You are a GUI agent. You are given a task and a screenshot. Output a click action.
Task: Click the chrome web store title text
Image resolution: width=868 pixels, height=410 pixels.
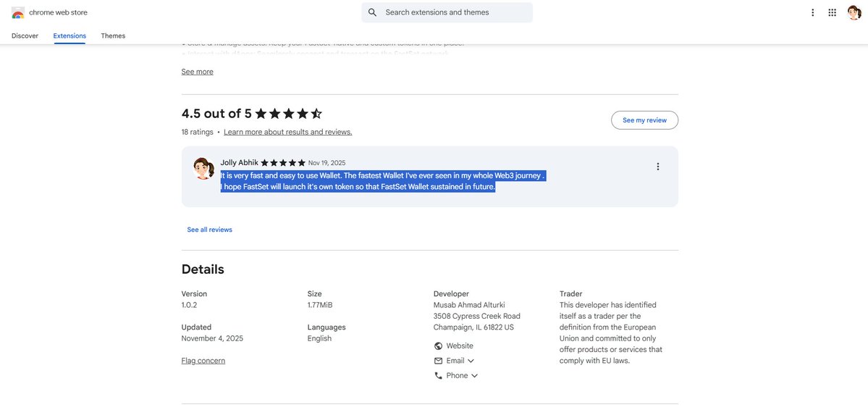click(x=58, y=12)
